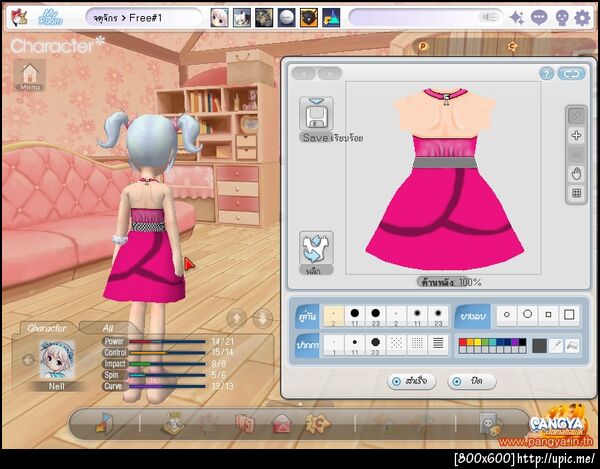Click the redo right arrow button
600x469 pixels.
[329, 73]
